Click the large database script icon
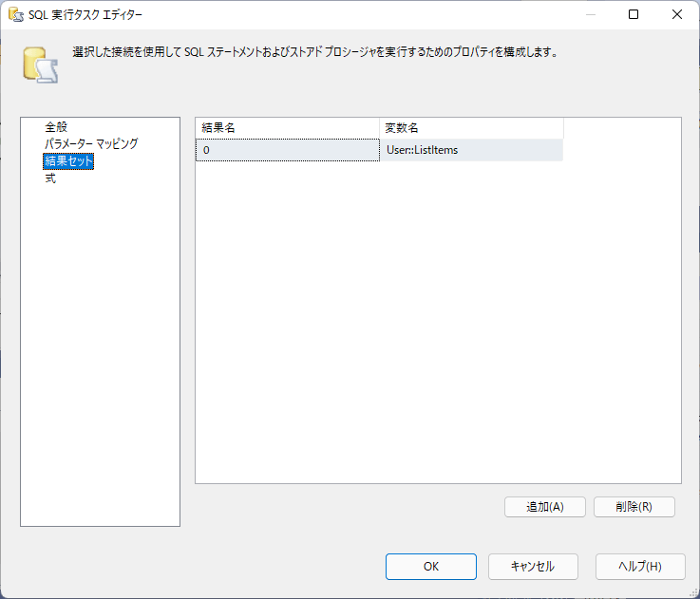Screen dimensions: 700x599 40,66
